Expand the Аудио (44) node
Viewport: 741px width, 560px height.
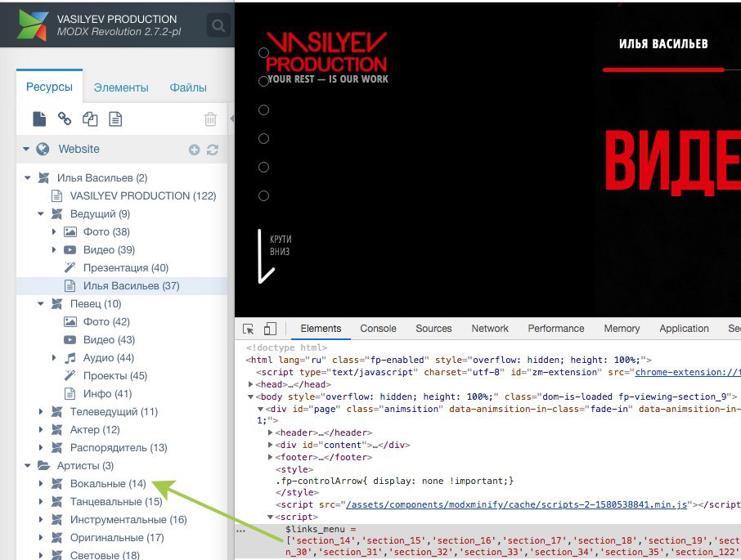pos(54,358)
